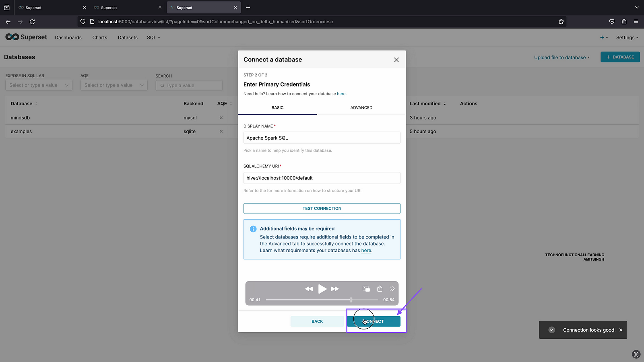The width and height of the screenshot is (644, 362).
Task: Switch to the Advanced tab
Action: click(x=361, y=108)
